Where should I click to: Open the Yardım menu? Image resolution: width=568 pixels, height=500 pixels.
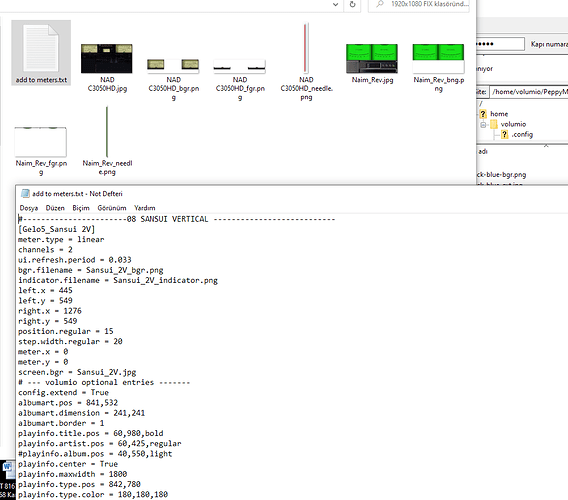145,208
